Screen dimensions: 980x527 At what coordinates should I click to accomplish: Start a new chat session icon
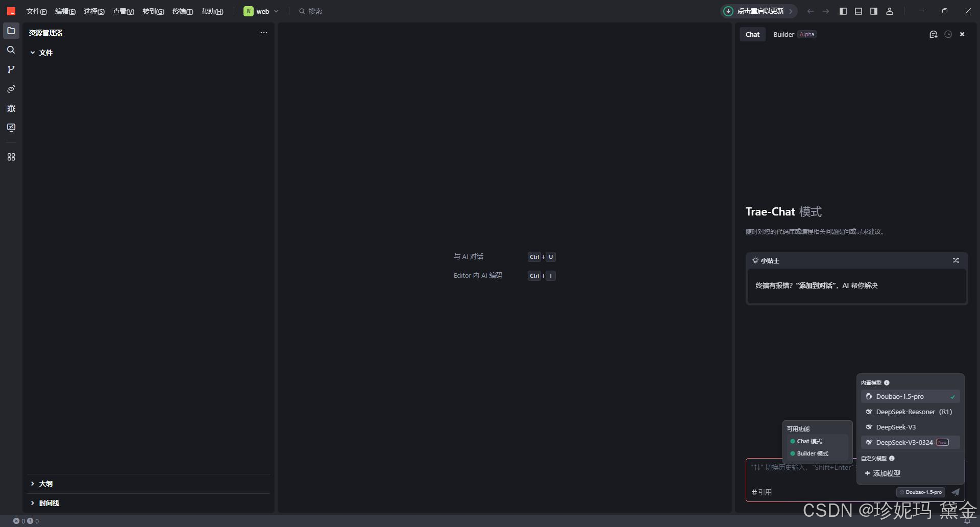pyautogui.click(x=934, y=34)
